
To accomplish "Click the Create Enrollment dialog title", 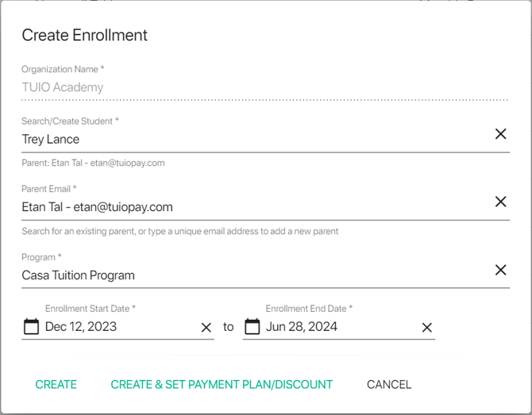I will coord(85,35).
